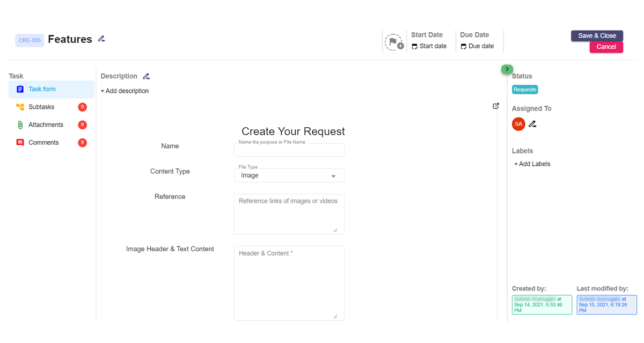This screenshot has height=343, width=644.
Task: Edit the Description using its pencil icon
Action: pyautogui.click(x=145, y=76)
